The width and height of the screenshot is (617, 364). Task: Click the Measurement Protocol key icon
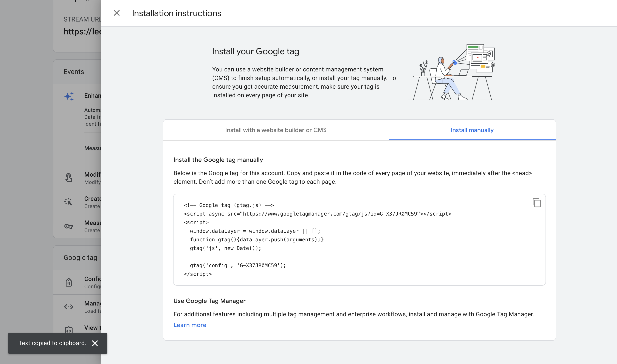tap(69, 226)
